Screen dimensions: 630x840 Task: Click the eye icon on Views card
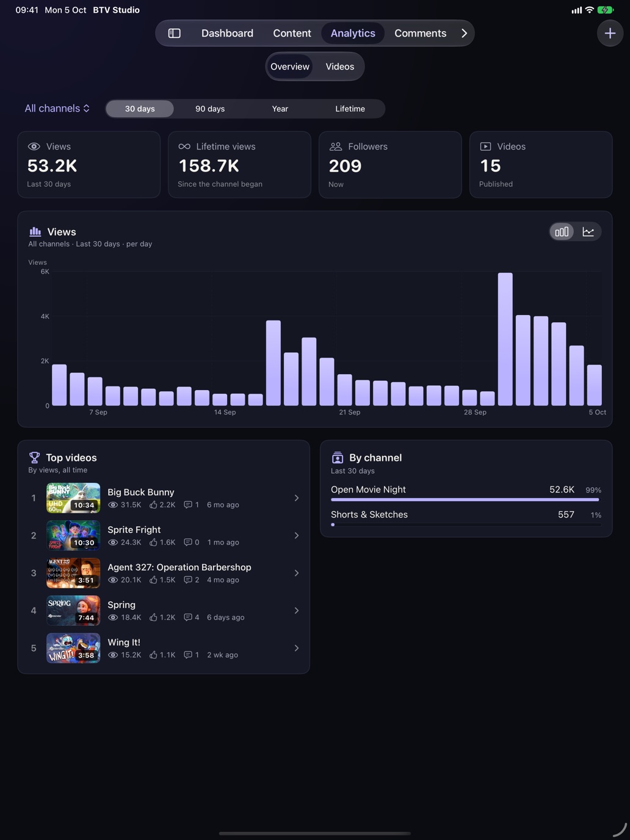[x=34, y=147]
